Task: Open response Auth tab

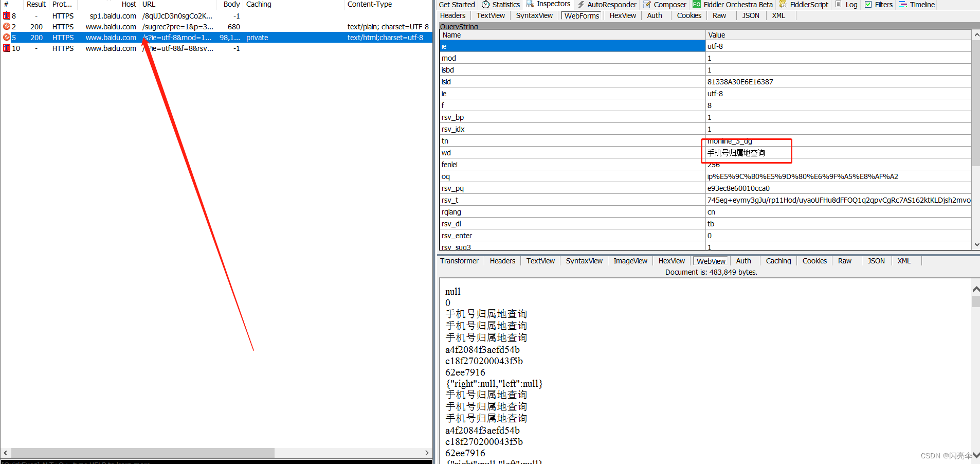Action: pyautogui.click(x=743, y=261)
